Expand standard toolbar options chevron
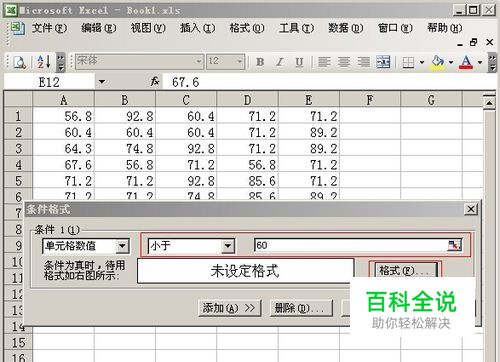Viewport: 500px width, 362px height. coord(60,62)
